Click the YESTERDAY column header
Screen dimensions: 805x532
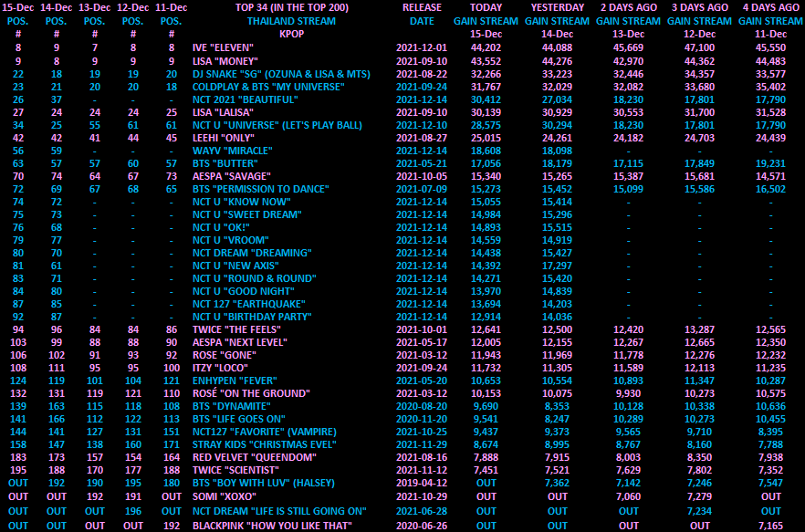558,7
